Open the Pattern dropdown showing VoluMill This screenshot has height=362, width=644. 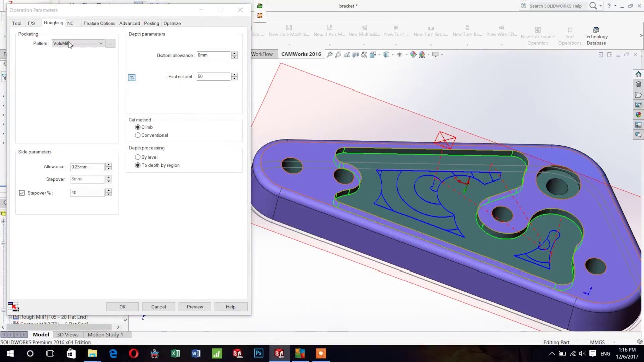point(78,43)
